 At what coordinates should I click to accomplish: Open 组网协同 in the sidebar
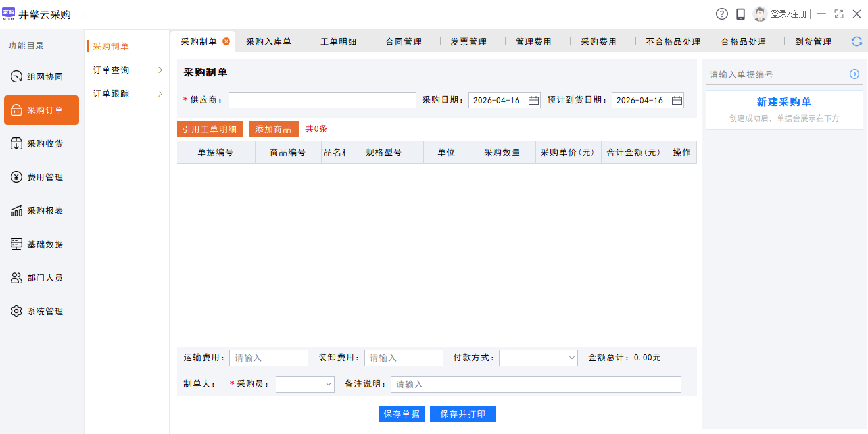click(x=41, y=76)
